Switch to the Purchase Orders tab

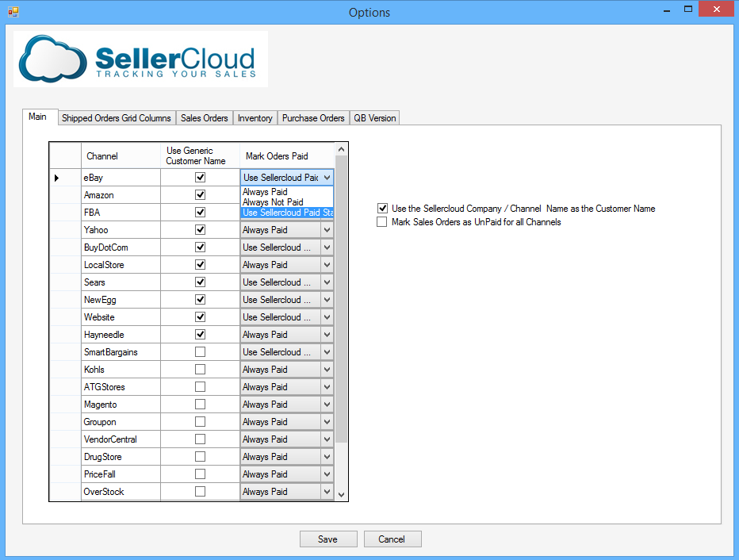[x=313, y=117]
